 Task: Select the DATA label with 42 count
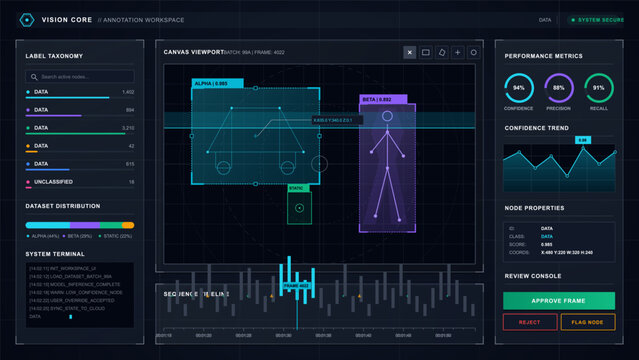click(80, 147)
